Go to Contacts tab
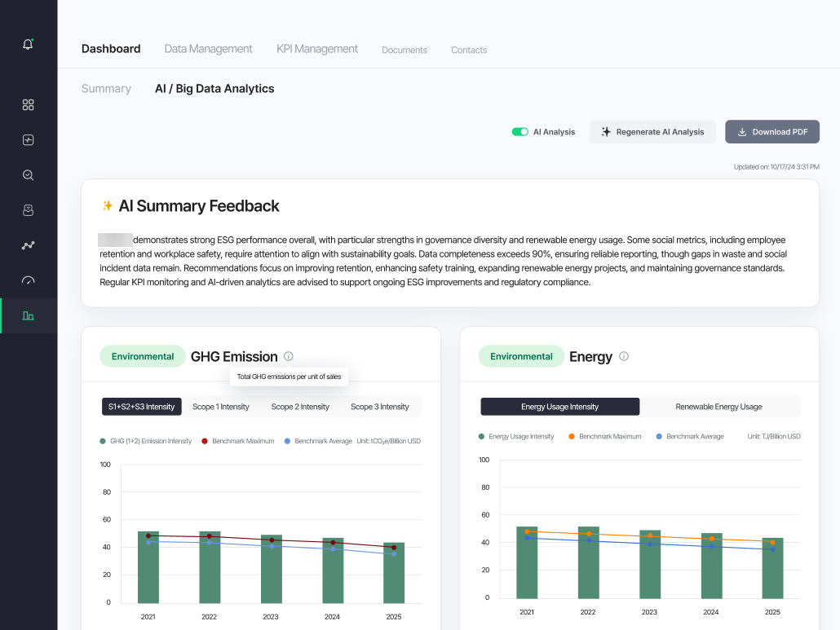 click(x=469, y=50)
